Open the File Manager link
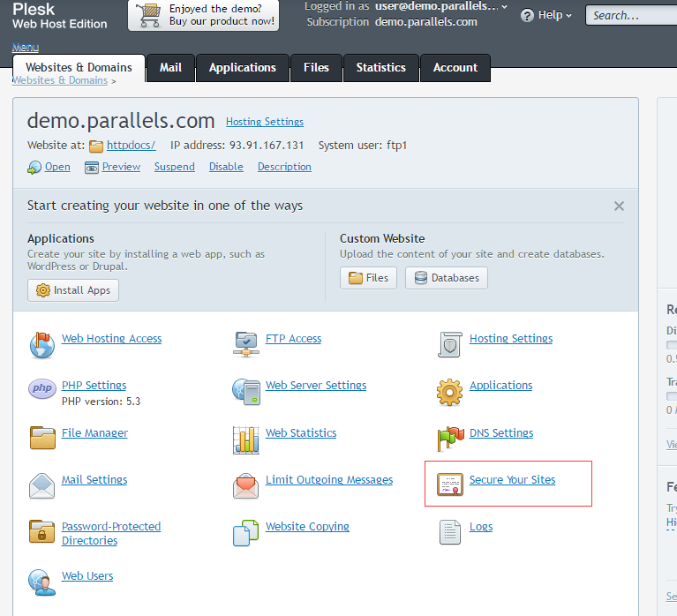This screenshot has width=677, height=616. 95,433
